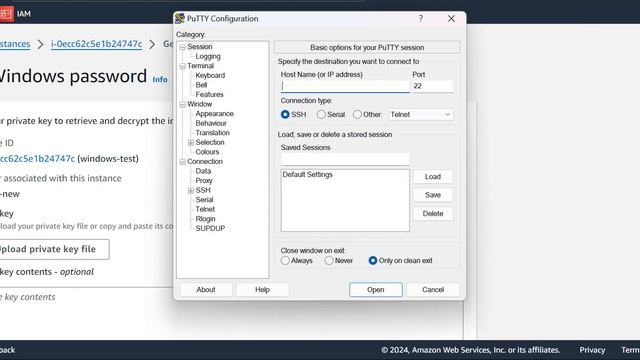The height and width of the screenshot is (360, 640).
Task: Open the Serial category in the tree
Action: (x=204, y=200)
